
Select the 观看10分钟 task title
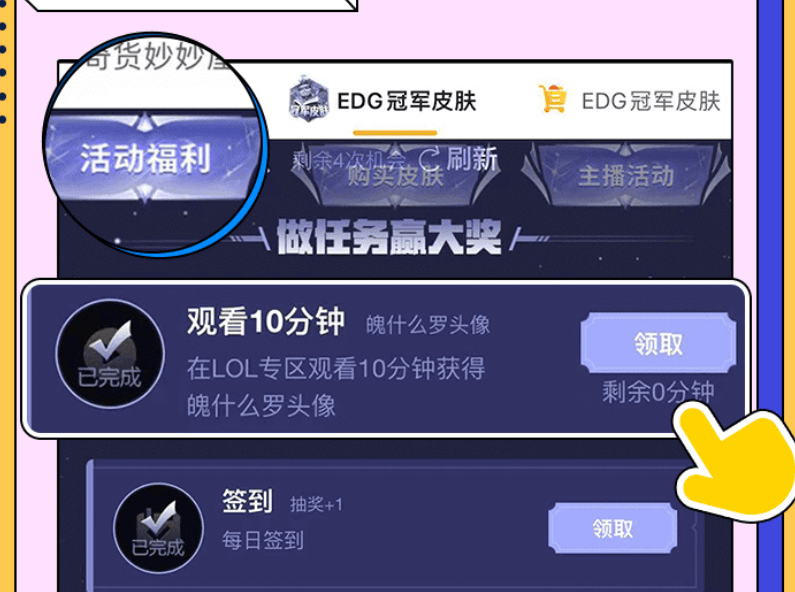(x=266, y=321)
